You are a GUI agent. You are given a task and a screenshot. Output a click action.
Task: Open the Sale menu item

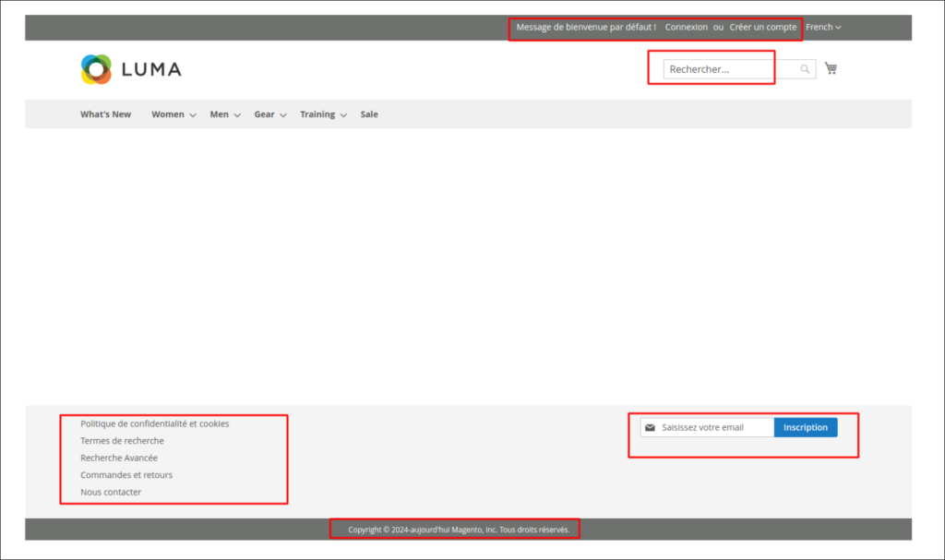[369, 114]
